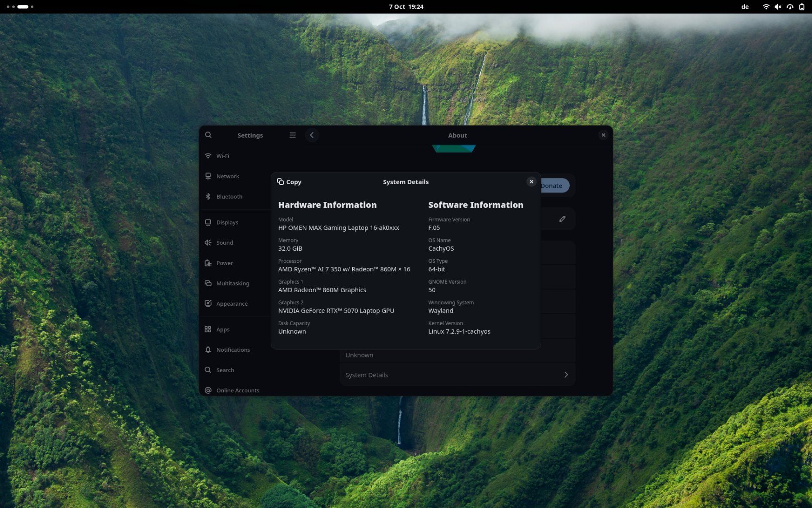Open the 'de' keyboard layout menu

click(745, 7)
